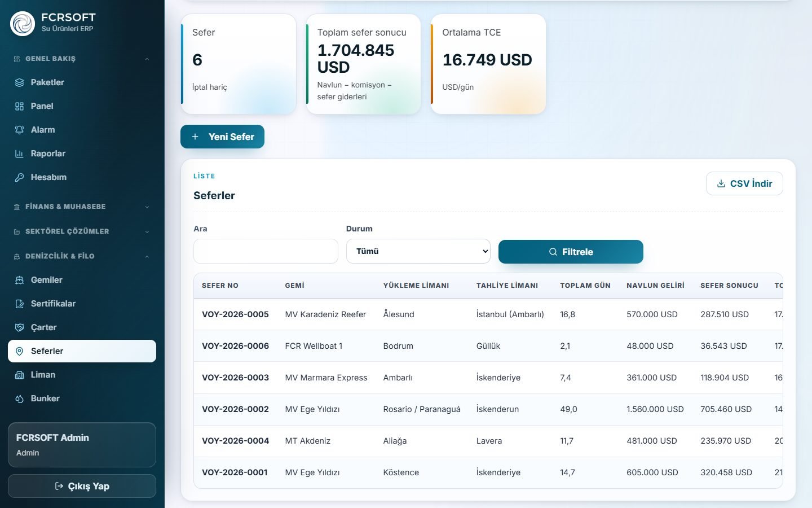Select Seferler in the sidebar

point(82,351)
